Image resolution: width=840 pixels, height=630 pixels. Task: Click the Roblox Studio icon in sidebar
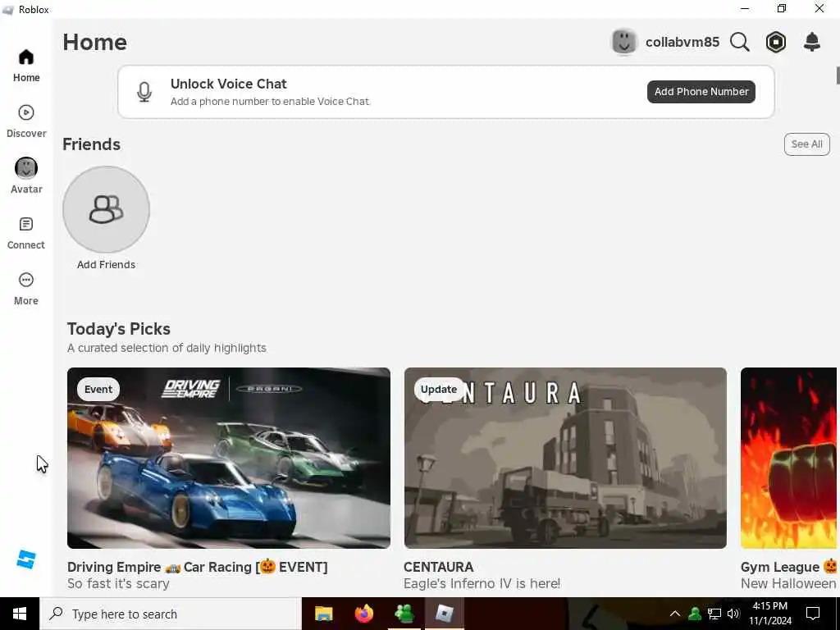[26, 559]
